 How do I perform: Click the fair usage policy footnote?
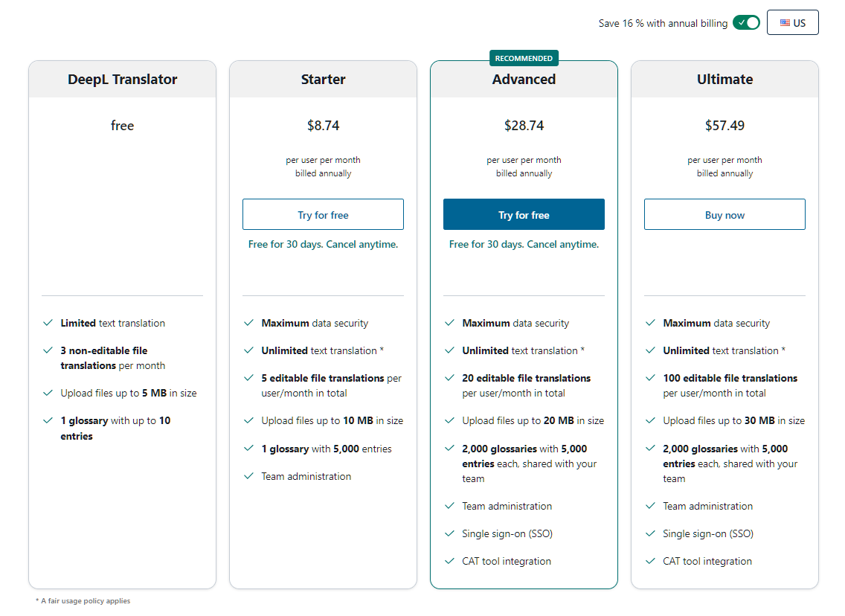point(83,600)
